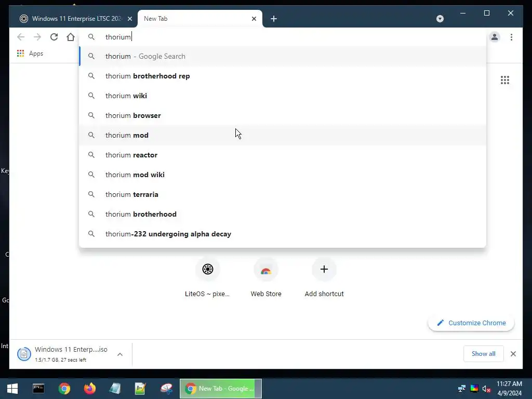Open the Web Store shortcut
Screen dimensions: 532x399
(266, 277)
